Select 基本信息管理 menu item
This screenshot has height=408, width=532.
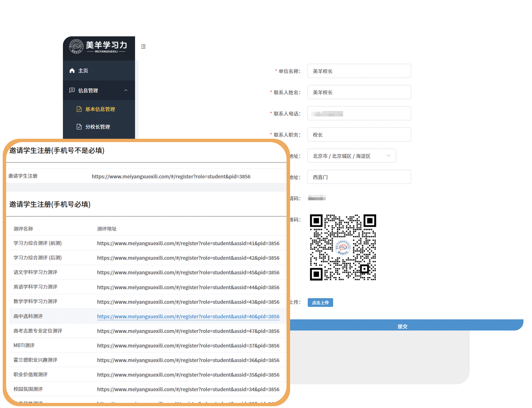100,109
